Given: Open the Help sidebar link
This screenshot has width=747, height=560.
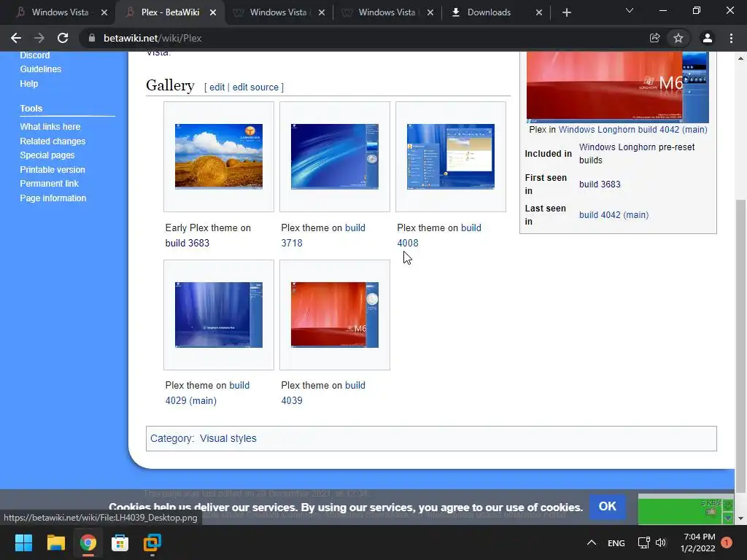Looking at the screenshot, I should 29,83.
